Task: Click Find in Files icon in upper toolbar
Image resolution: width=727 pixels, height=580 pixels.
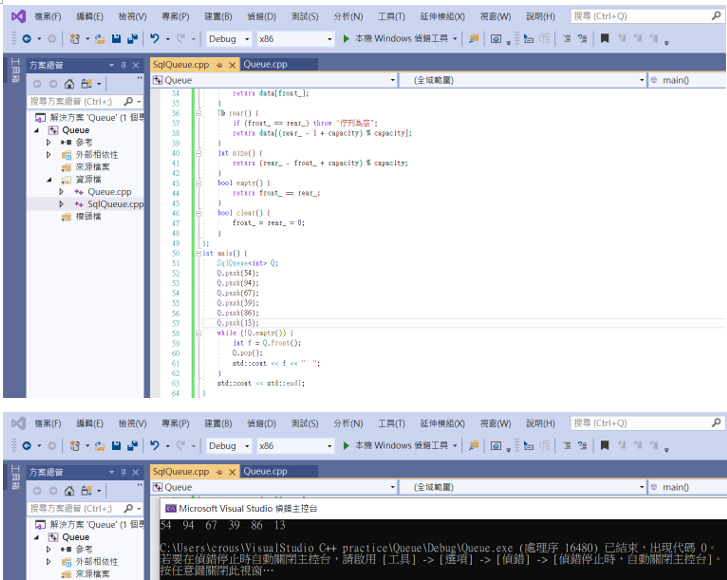Action: [474, 39]
